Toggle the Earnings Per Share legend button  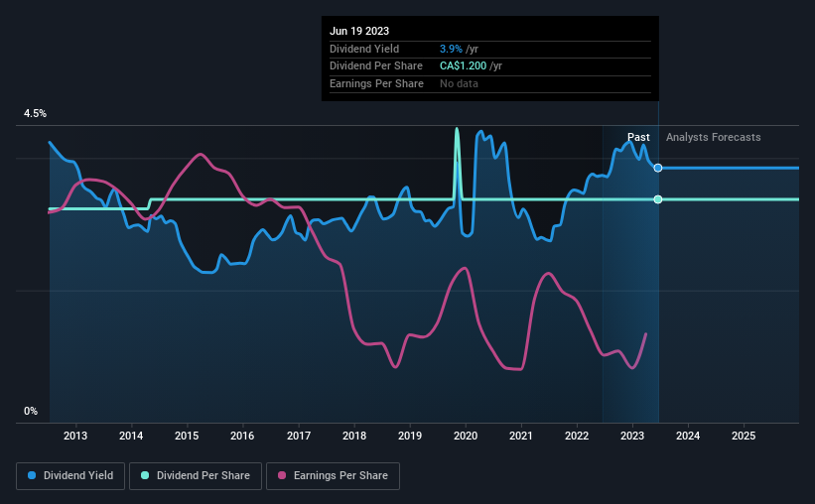click(x=333, y=476)
